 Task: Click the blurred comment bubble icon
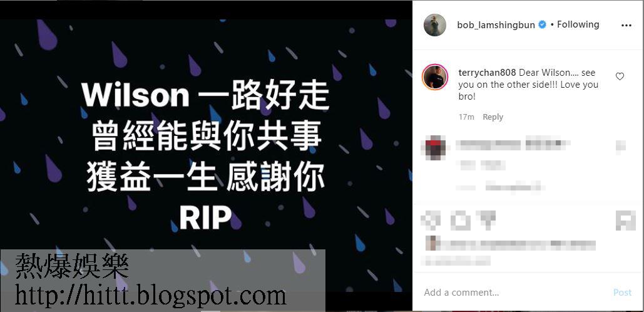(461, 221)
